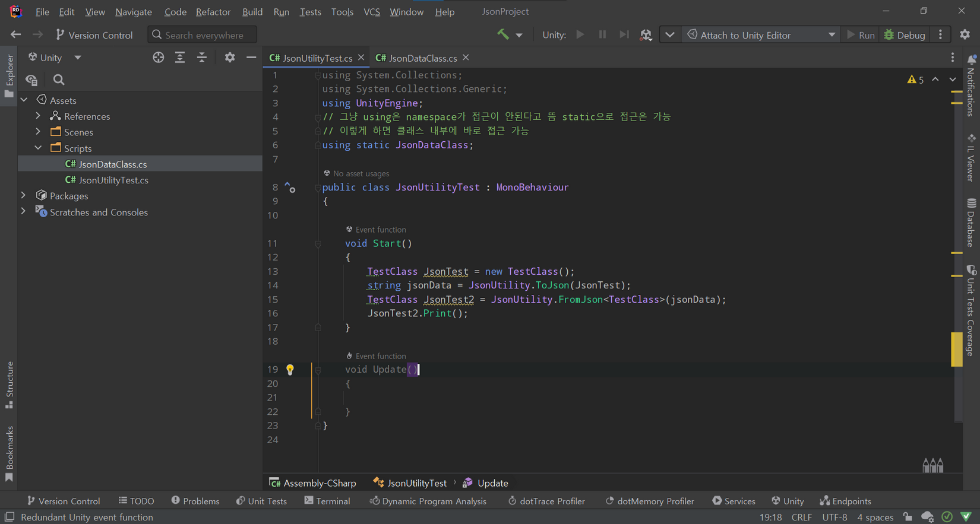Expand the References tree node
This screenshot has width=980, height=524.
pos(38,116)
